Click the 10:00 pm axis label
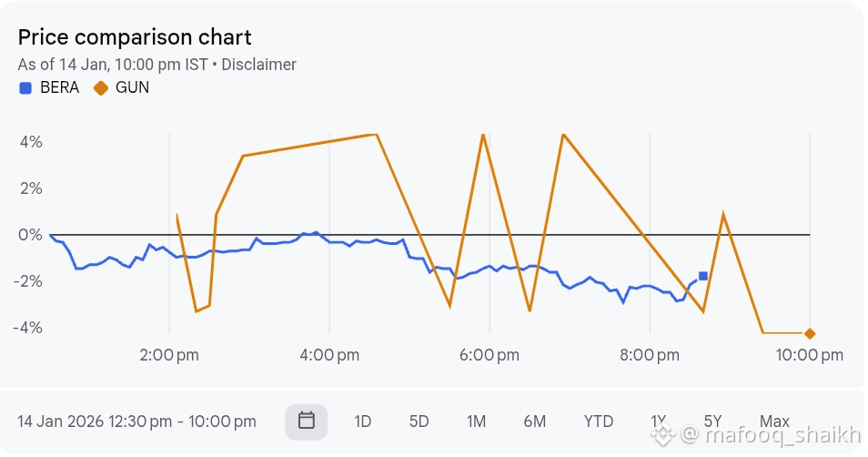Viewport: 868px width, 457px height. click(807, 355)
